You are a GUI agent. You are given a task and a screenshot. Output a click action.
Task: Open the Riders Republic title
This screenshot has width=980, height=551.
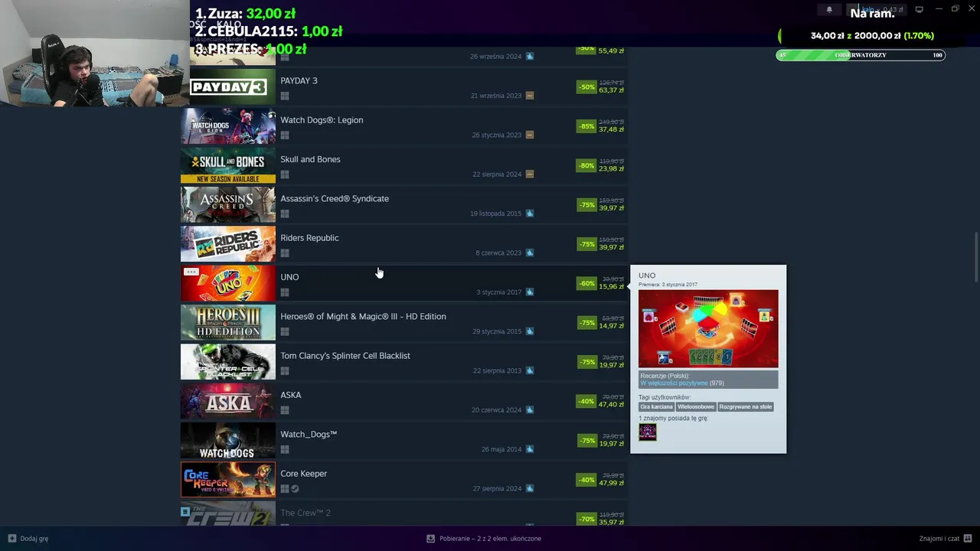[309, 238]
